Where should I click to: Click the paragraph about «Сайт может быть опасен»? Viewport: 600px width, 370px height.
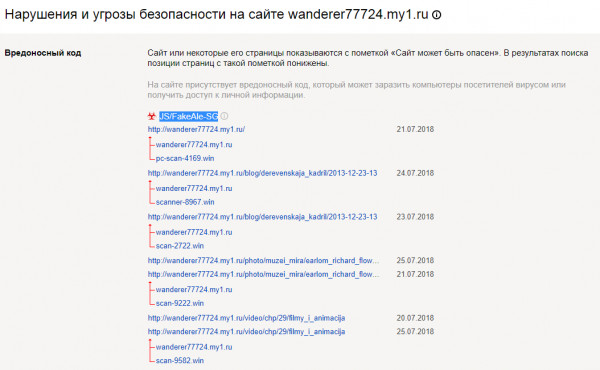[368, 58]
